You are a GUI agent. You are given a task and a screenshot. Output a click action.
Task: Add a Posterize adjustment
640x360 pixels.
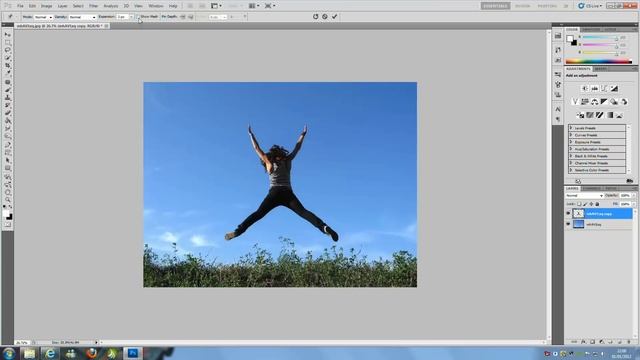coord(590,116)
